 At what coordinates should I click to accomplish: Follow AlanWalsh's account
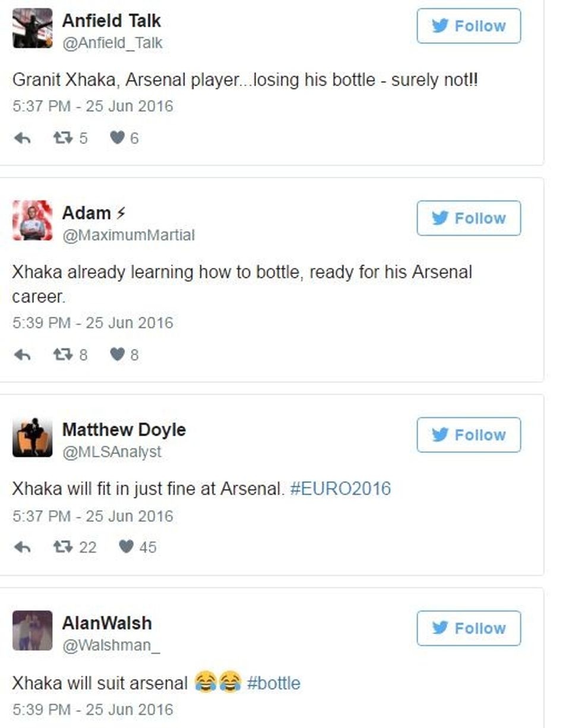click(469, 628)
